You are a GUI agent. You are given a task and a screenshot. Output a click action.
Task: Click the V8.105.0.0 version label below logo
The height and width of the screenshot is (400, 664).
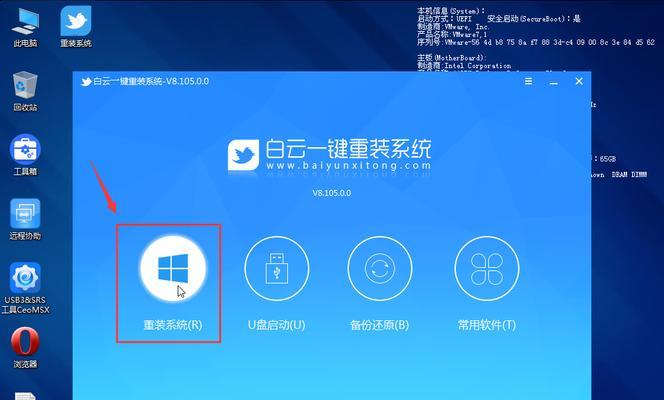click(x=332, y=191)
